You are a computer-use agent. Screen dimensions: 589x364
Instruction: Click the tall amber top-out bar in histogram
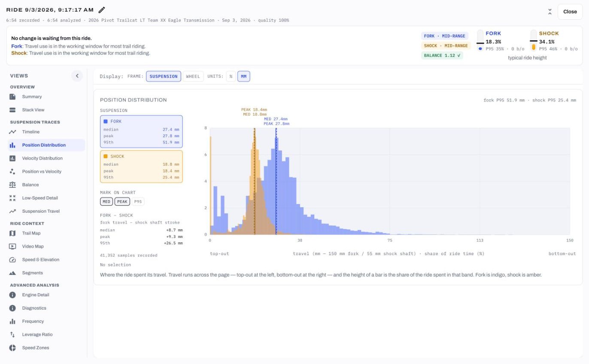tap(211, 186)
